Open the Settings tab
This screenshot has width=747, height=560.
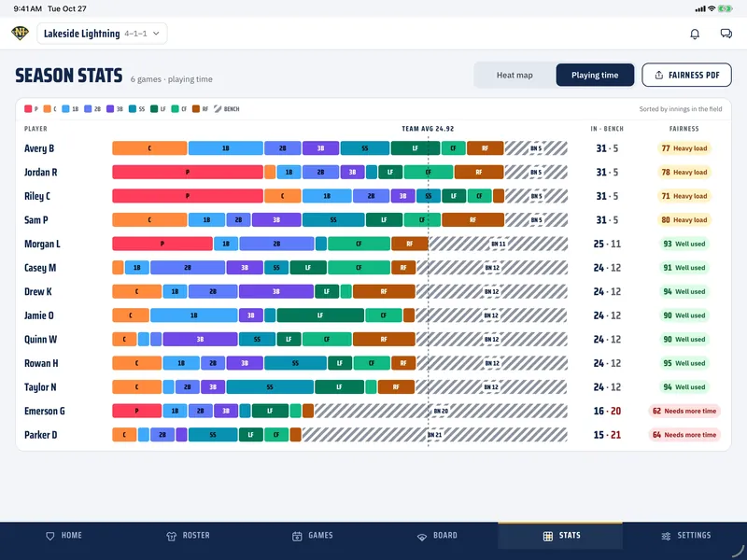[x=686, y=536]
